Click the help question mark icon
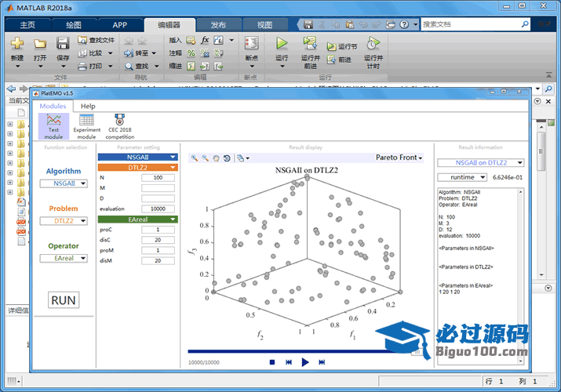 404,24
